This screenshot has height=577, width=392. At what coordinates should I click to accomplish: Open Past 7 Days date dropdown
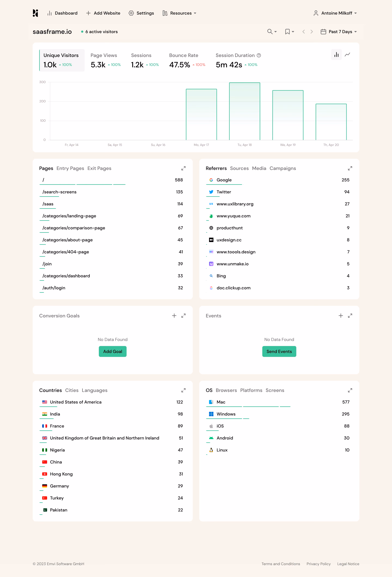(339, 31)
